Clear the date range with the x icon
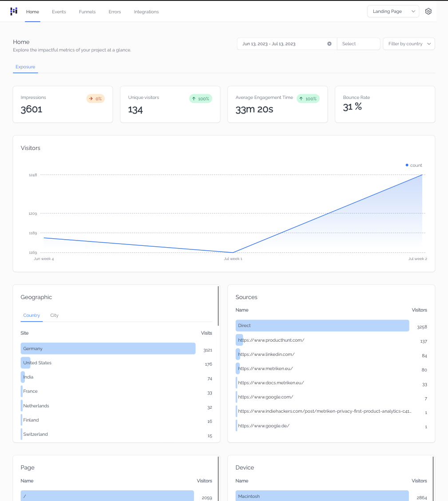The image size is (448, 501). pos(329,44)
